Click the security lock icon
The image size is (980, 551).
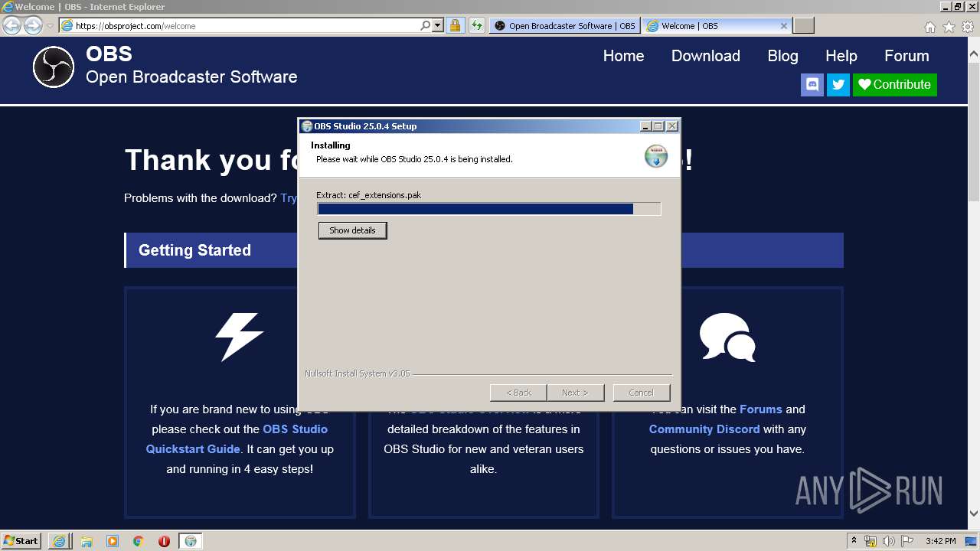pyautogui.click(x=455, y=25)
